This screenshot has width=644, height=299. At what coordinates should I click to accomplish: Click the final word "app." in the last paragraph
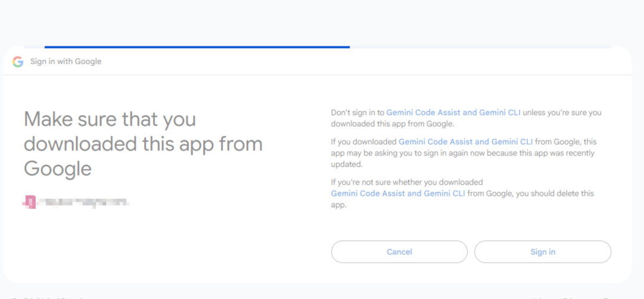[339, 205]
